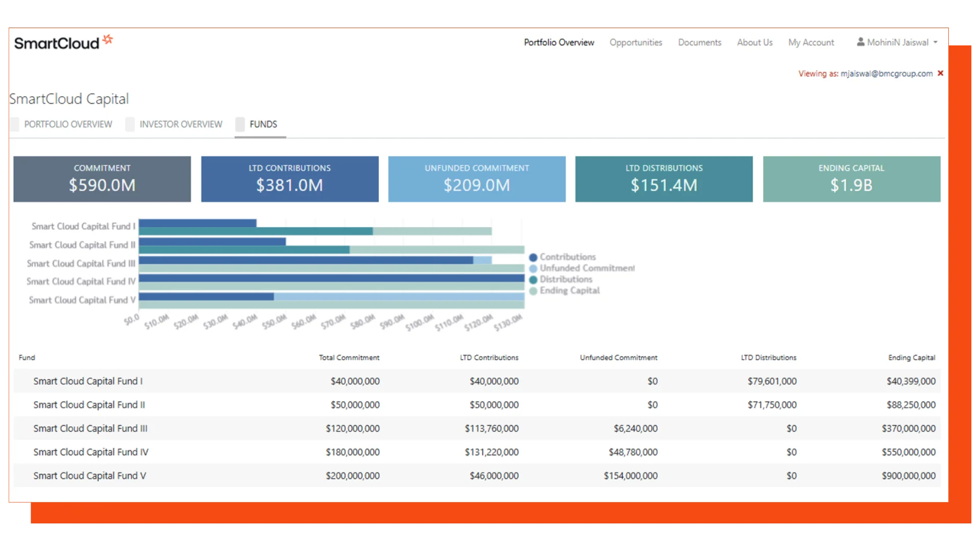The image size is (980, 551).
Task: Click the SmartCloud logo
Action: 63,42
